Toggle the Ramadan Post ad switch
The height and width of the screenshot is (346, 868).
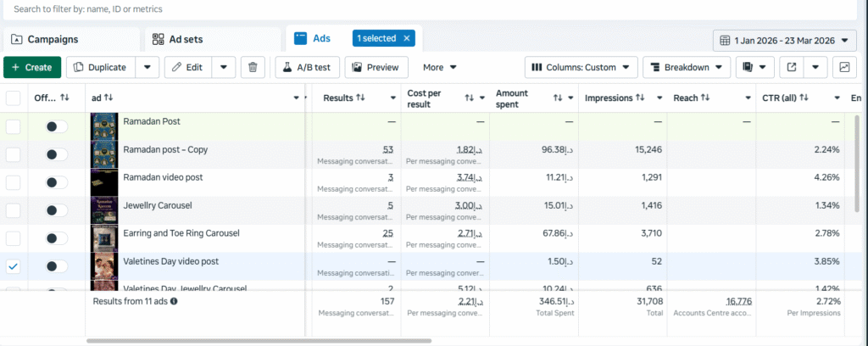[56, 126]
